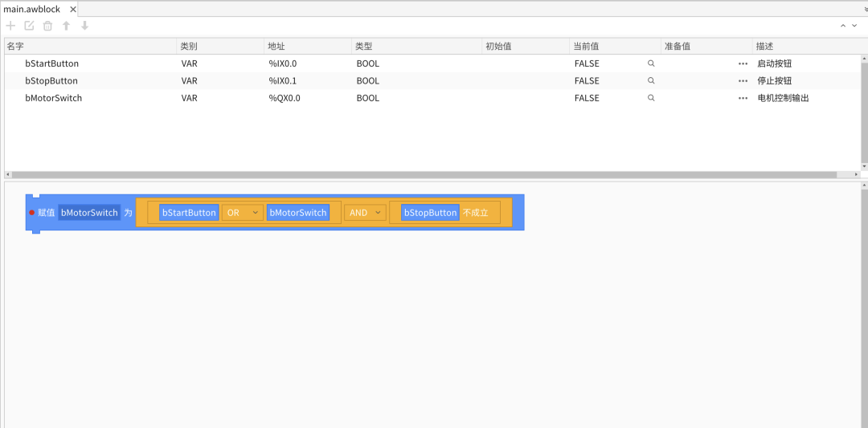Click the 电机控制输出 description cell
This screenshot has width=868, height=428.
[784, 98]
